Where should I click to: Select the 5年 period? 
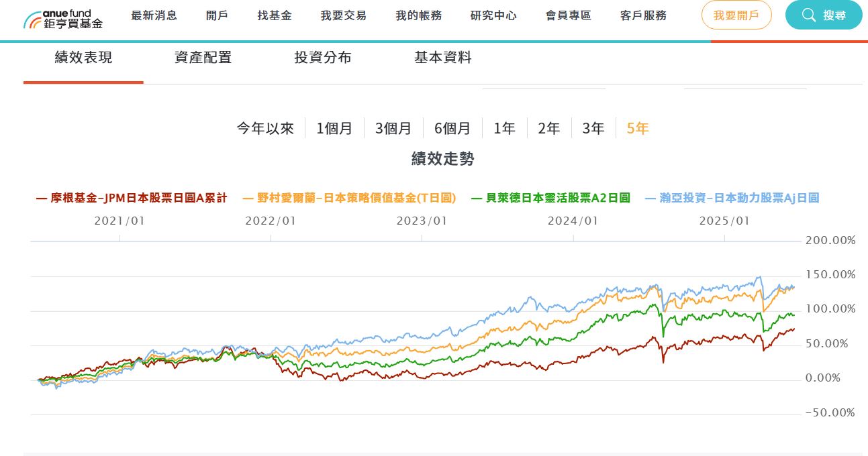click(638, 128)
